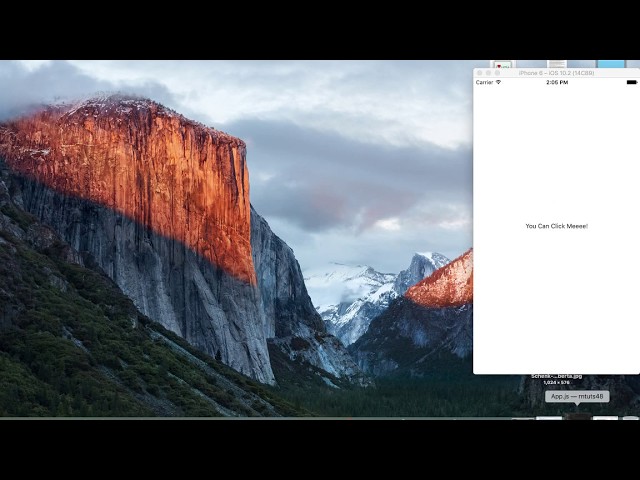Zoom the iPhone simulator window
Image resolution: width=640 pixels, height=480 pixels.
[x=497, y=73]
